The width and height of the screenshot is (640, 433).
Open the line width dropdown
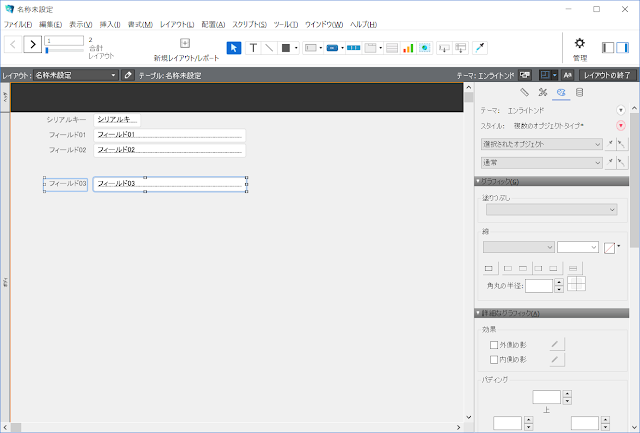click(x=578, y=247)
